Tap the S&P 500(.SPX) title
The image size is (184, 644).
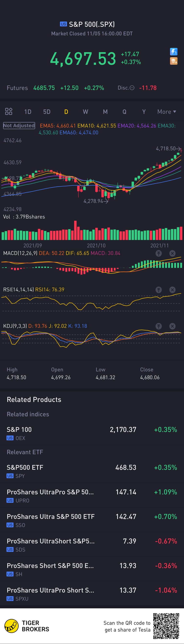pyautogui.click(x=92, y=24)
